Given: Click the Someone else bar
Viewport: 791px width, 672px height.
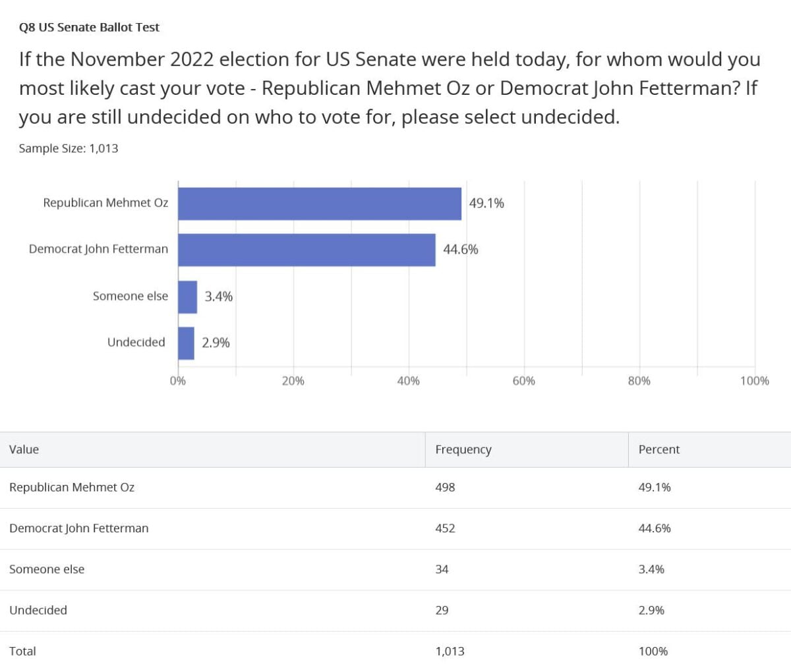Looking at the screenshot, I should 187,296.
